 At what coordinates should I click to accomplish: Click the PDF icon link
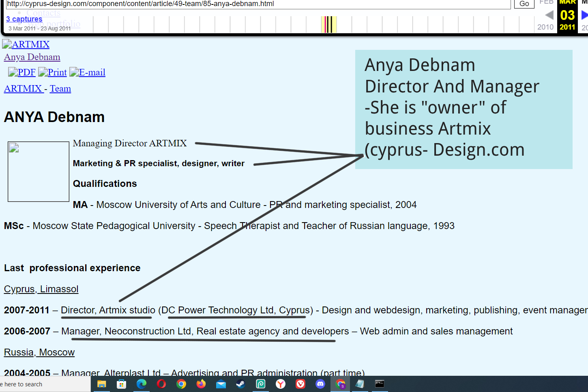(x=22, y=73)
